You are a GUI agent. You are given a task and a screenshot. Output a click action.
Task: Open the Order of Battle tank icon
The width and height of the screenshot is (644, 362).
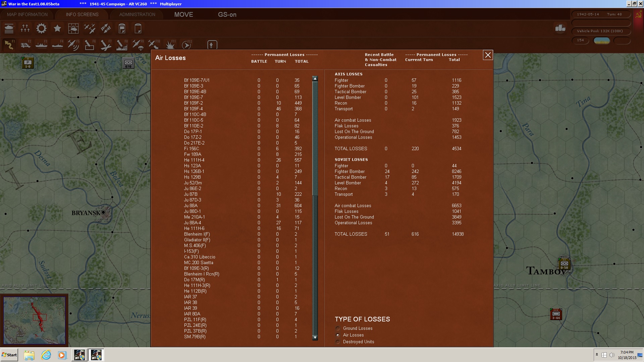pyautogui.click(x=9, y=28)
